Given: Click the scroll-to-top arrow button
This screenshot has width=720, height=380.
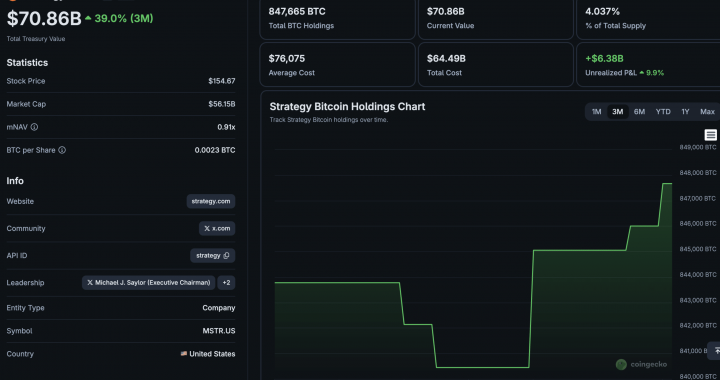Looking at the screenshot, I should 715,351.
